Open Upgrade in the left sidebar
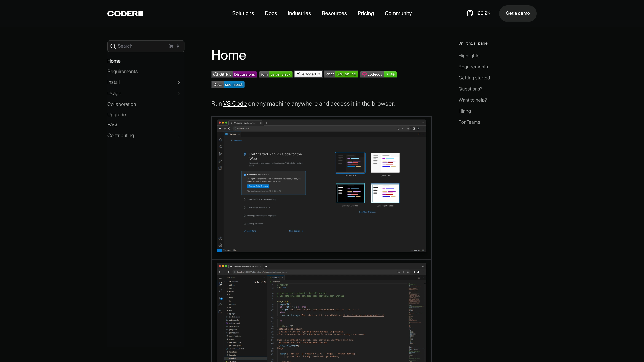Image resolution: width=644 pixels, height=362 pixels. click(117, 115)
